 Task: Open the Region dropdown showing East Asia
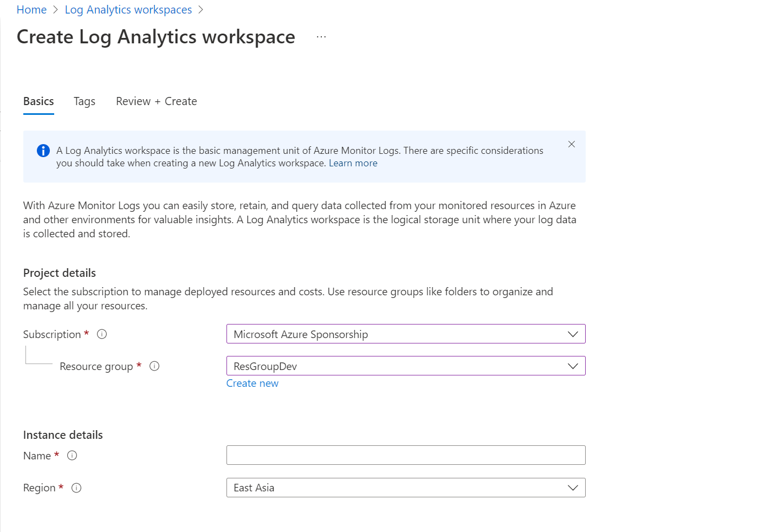[406, 488]
